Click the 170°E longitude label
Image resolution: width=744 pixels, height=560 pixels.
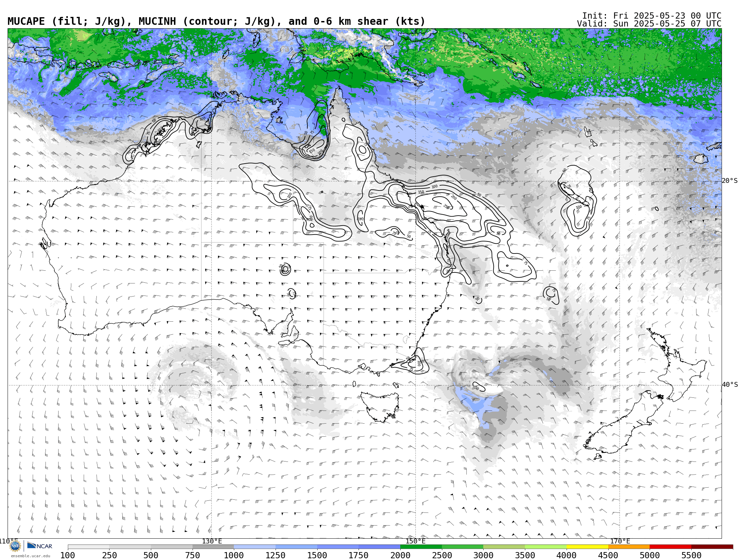pyautogui.click(x=620, y=541)
